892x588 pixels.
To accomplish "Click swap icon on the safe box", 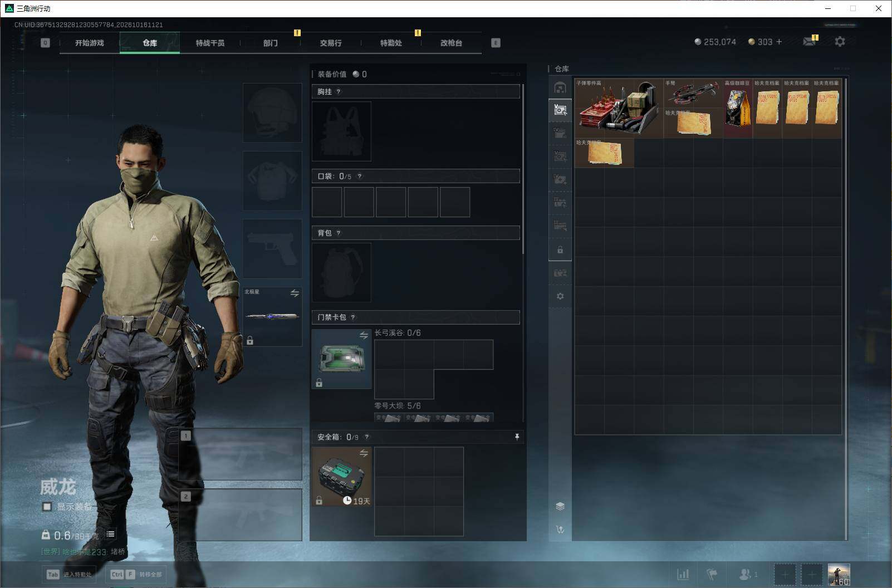I will (x=364, y=453).
